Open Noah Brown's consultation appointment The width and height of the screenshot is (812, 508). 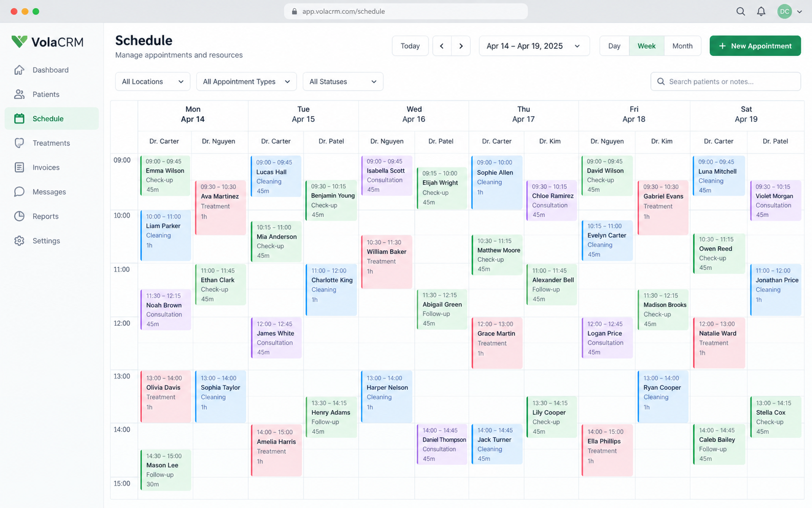(x=165, y=310)
